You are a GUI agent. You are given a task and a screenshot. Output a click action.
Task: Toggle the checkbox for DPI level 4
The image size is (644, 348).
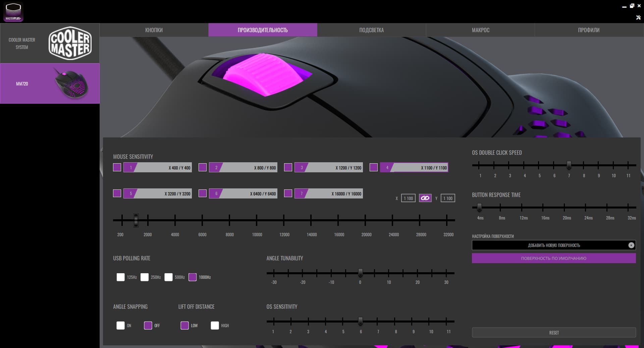point(374,167)
